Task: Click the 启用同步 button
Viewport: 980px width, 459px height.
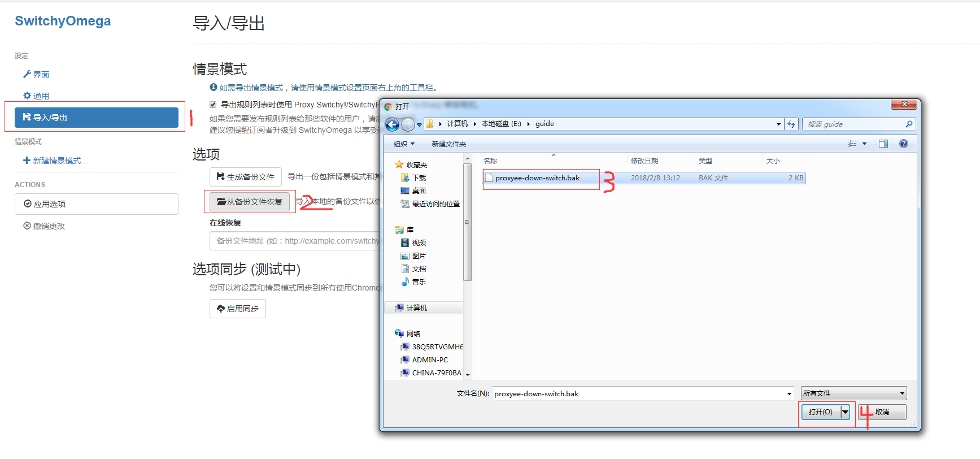Action: click(238, 309)
